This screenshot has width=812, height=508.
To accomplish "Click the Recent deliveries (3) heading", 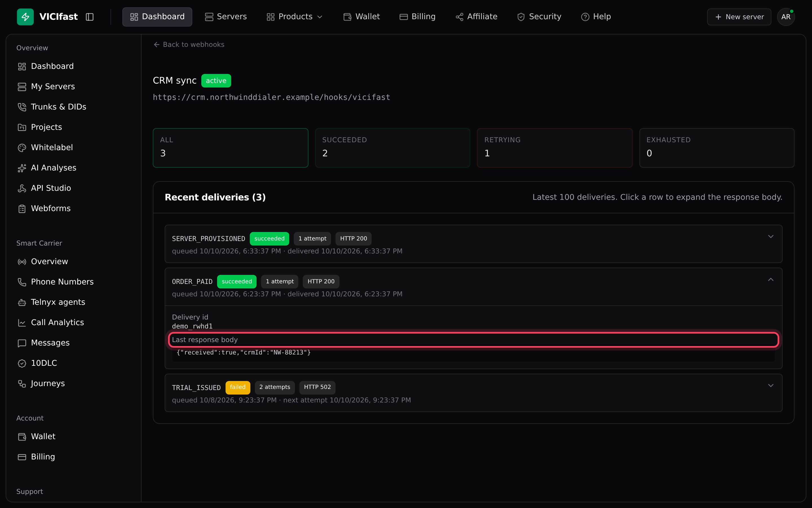I will tap(215, 197).
